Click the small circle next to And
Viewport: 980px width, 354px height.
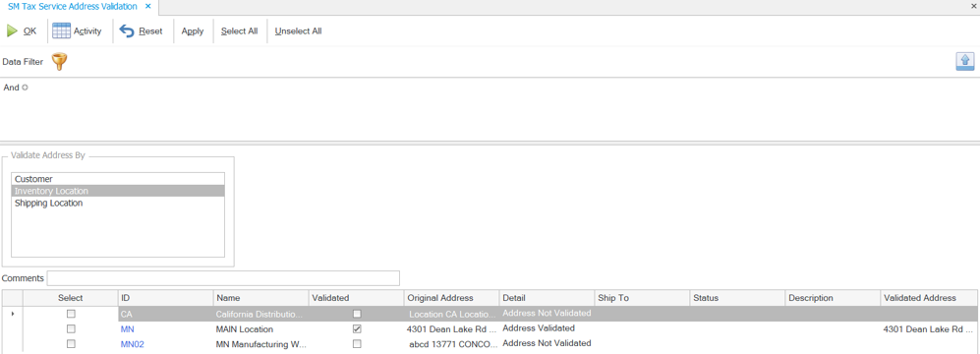(x=25, y=88)
